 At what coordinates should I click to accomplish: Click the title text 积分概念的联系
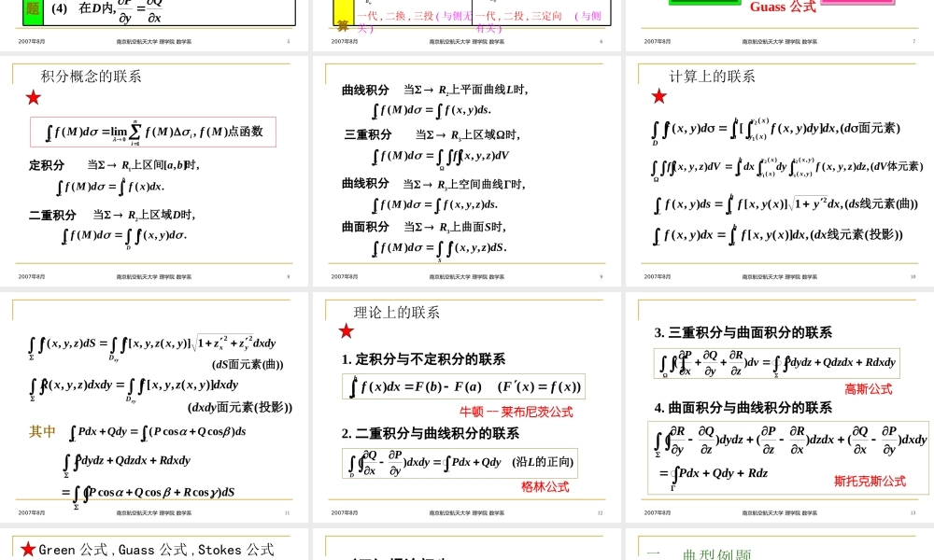(x=91, y=77)
